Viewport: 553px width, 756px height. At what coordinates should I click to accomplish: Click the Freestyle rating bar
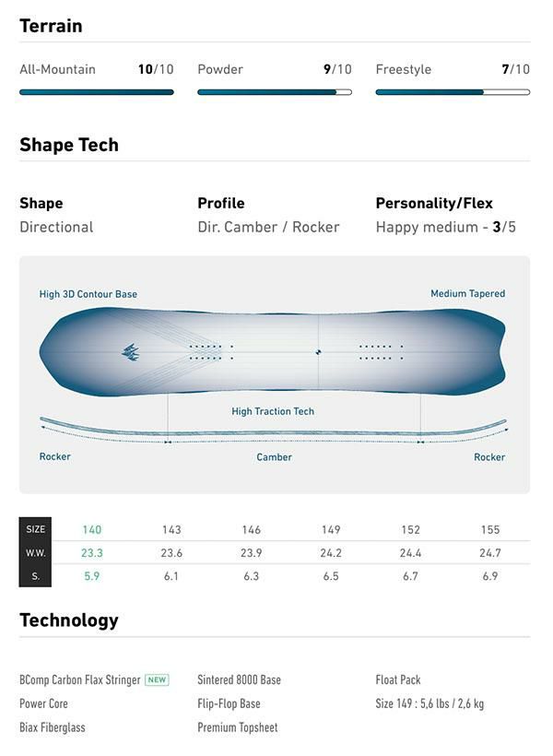point(453,92)
